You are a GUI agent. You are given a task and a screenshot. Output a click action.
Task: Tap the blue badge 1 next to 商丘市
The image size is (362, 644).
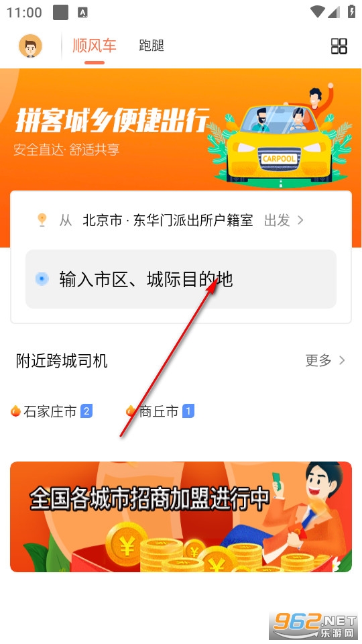coord(188,411)
